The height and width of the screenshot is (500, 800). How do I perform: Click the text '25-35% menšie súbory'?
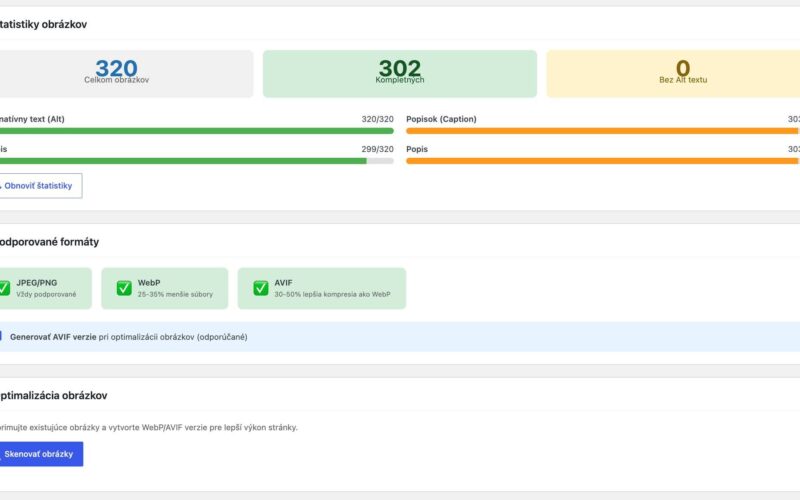(x=175, y=294)
